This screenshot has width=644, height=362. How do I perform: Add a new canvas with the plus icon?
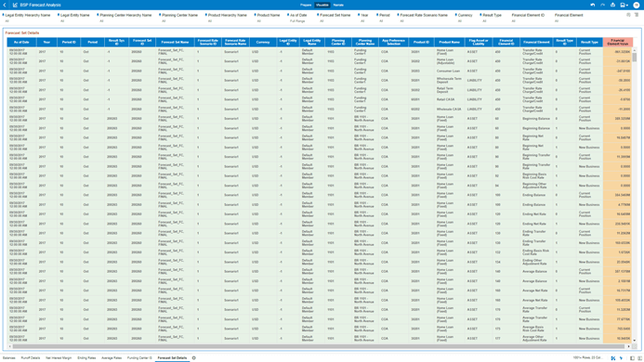(x=194, y=358)
